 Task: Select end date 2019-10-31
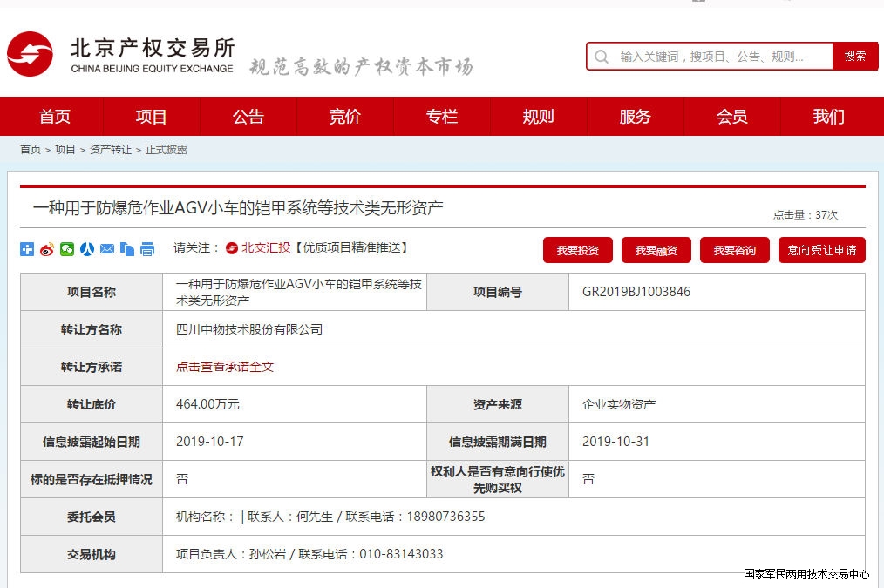615,442
